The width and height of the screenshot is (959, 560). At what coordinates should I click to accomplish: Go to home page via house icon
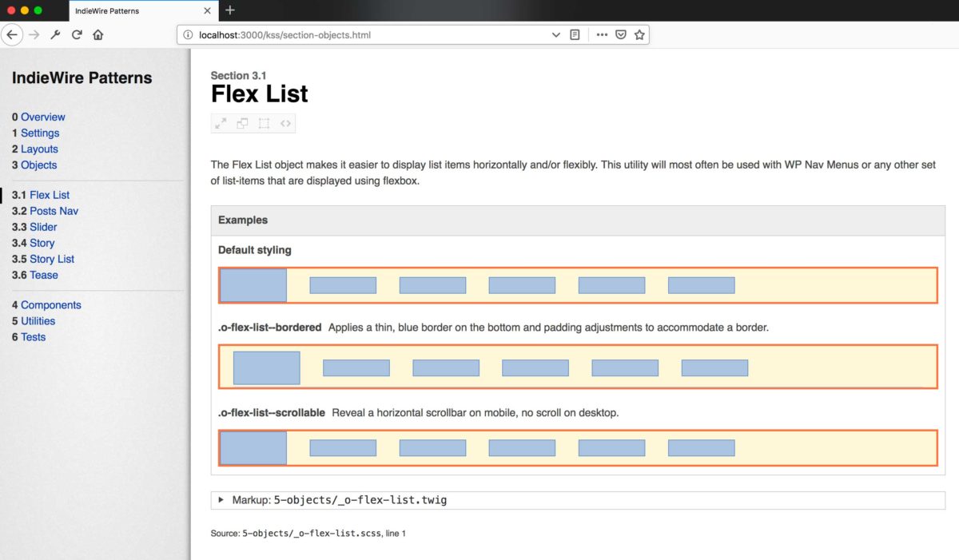(x=98, y=35)
